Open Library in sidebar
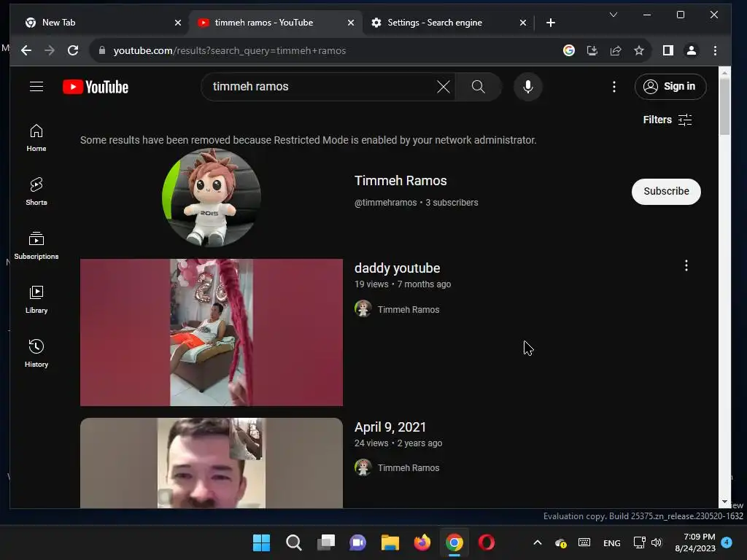747x560 pixels. 36,300
